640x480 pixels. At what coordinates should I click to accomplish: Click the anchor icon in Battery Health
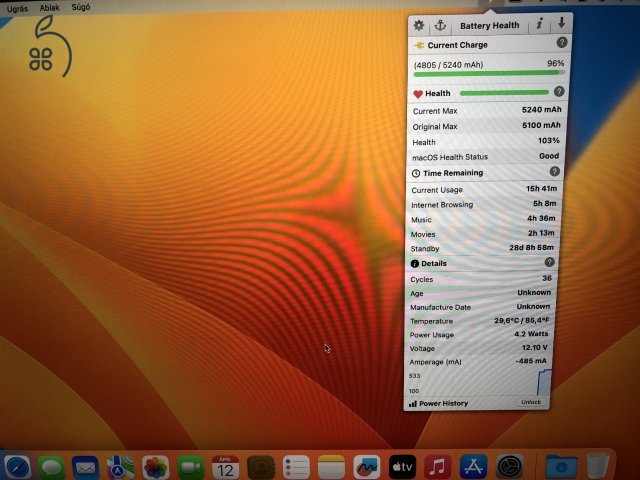[440, 25]
